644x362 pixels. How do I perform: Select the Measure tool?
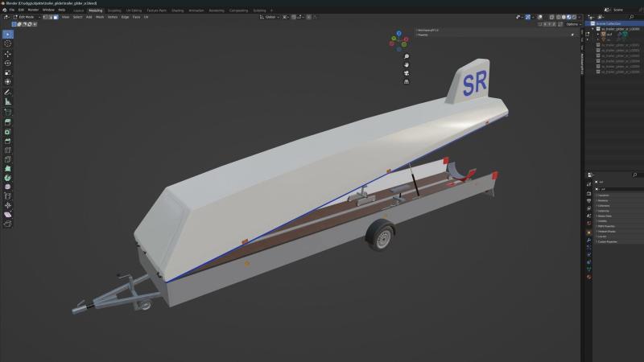tap(8, 101)
